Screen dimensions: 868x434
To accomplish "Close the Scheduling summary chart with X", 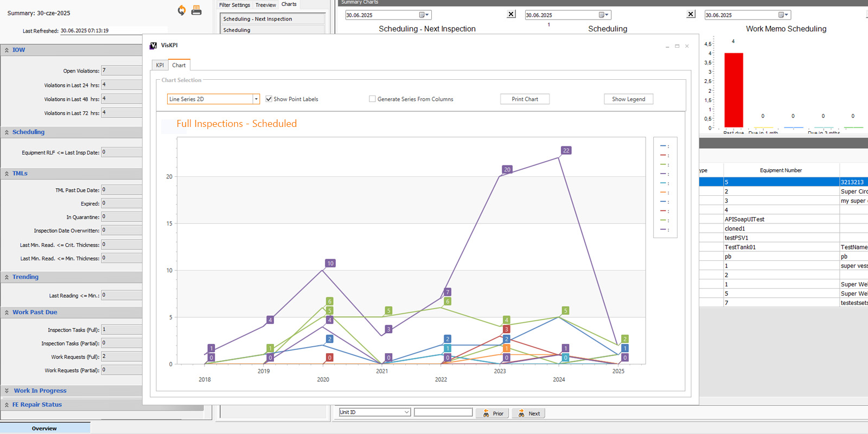I will [x=691, y=14].
